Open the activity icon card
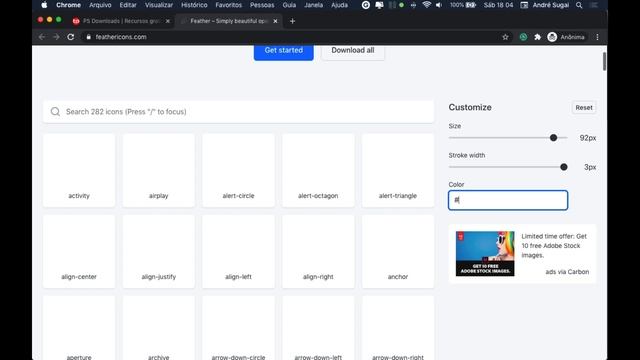This screenshot has width=640, height=360. (79, 170)
